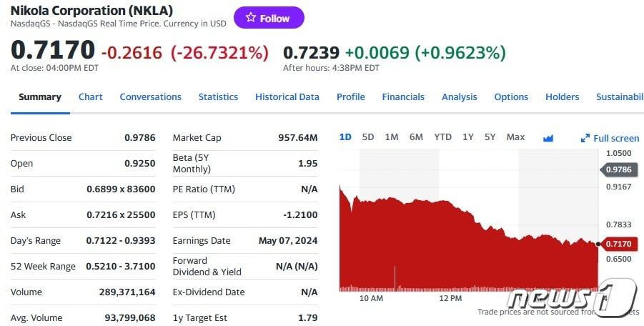Open the Financials tab

tap(403, 97)
